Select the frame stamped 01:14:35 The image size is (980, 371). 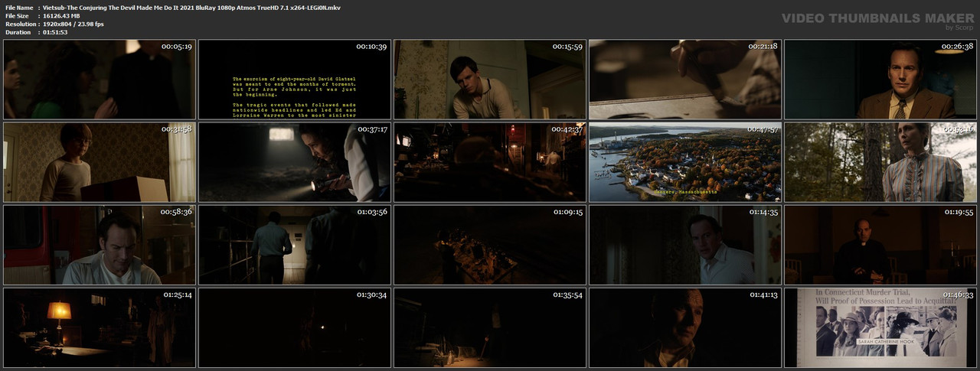tap(685, 245)
